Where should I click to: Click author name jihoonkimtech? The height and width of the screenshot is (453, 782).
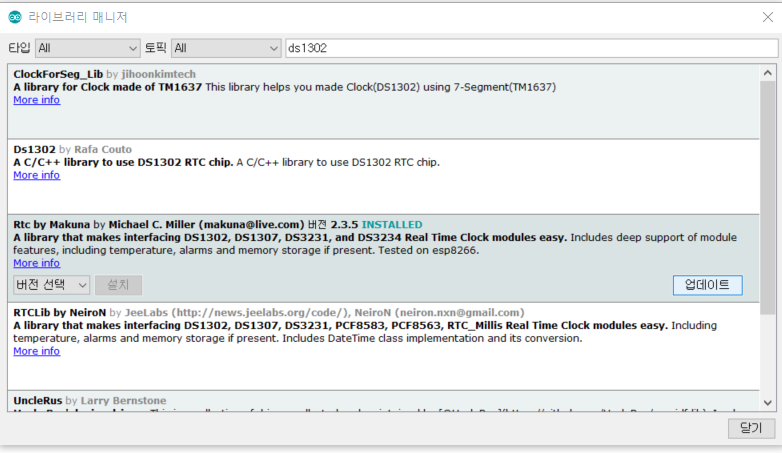pos(159,74)
